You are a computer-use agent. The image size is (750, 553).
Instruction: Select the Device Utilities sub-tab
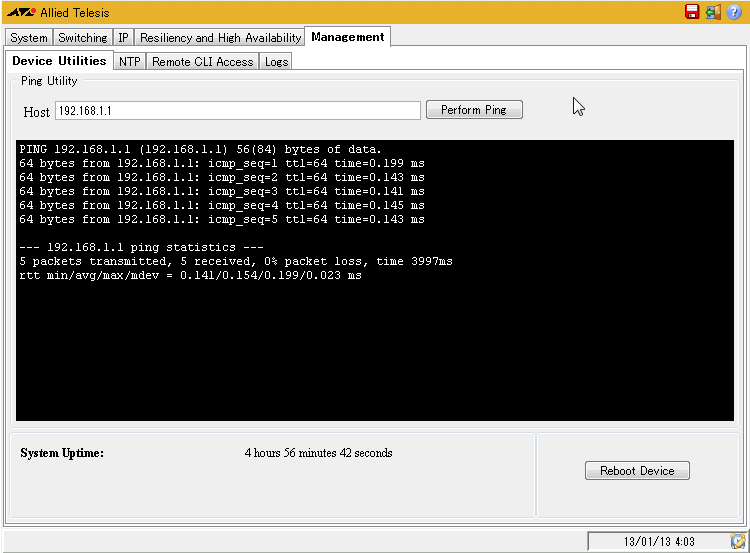(x=59, y=61)
